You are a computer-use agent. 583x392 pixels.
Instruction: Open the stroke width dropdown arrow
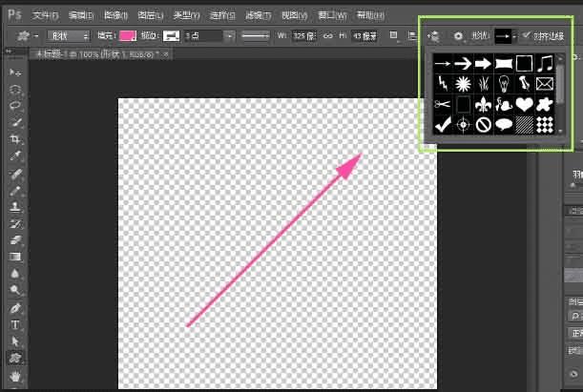(x=230, y=36)
